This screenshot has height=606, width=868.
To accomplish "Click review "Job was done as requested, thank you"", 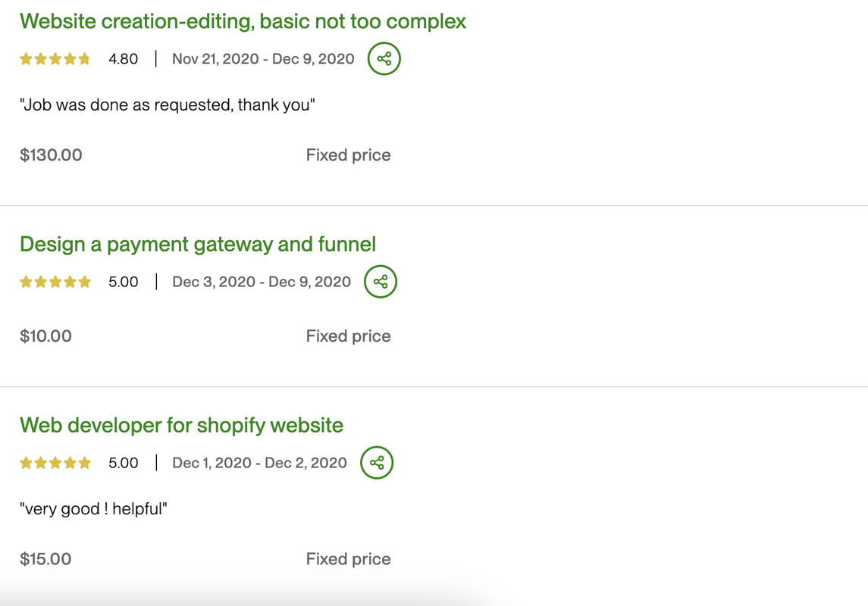I will tap(167, 105).
